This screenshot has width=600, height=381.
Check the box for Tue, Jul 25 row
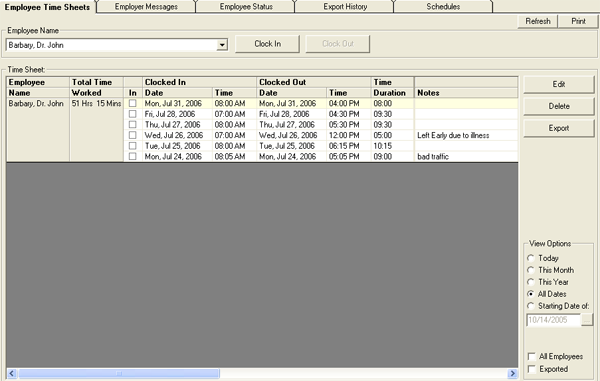pos(132,146)
